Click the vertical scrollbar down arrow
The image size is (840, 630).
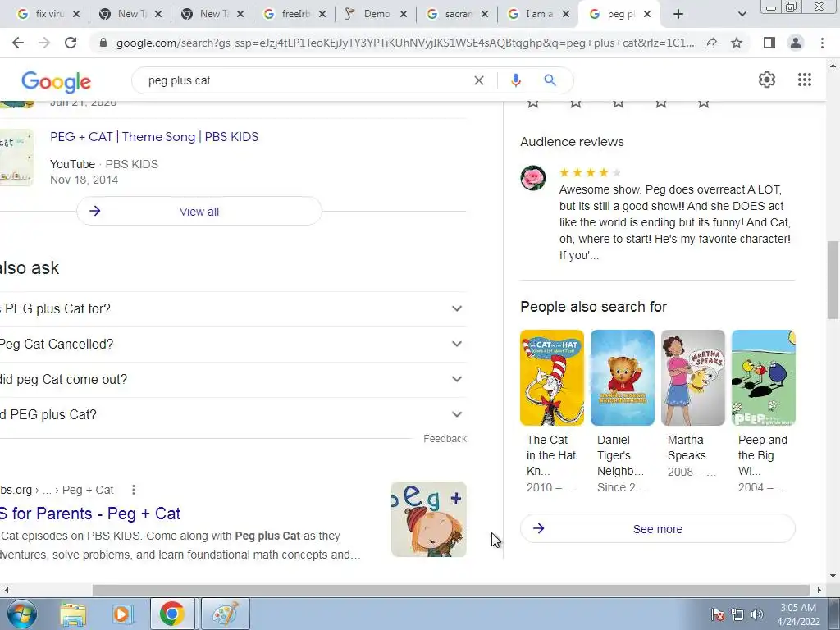click(x=833, y=577)
